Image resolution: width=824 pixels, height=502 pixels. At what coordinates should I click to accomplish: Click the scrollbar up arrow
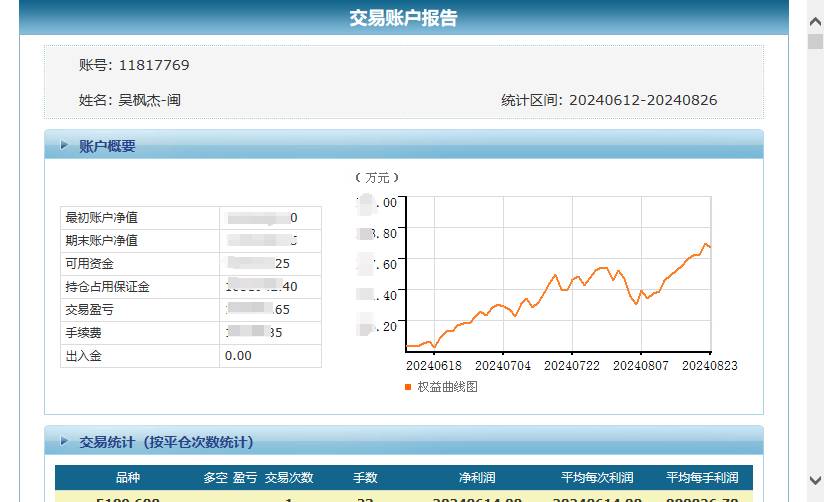click(814, 10)
